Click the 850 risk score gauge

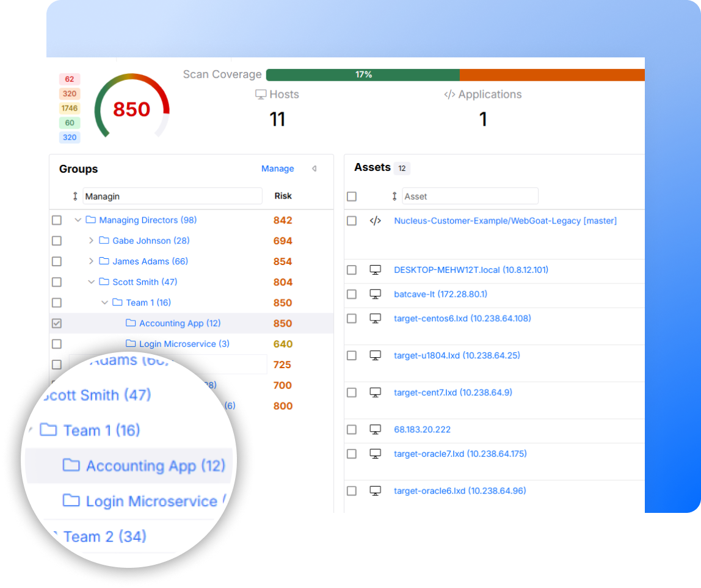[131, 107]
